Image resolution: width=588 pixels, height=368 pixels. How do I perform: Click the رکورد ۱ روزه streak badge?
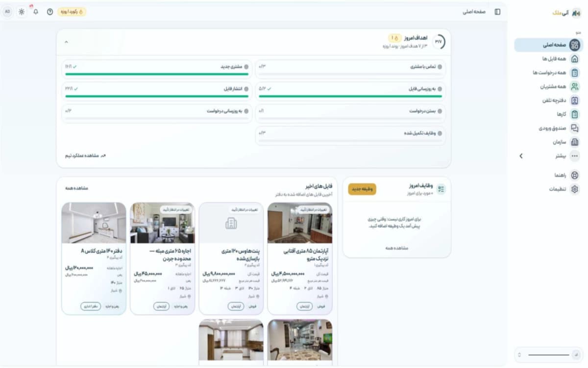pyautogui.click(x=72, y=12)
